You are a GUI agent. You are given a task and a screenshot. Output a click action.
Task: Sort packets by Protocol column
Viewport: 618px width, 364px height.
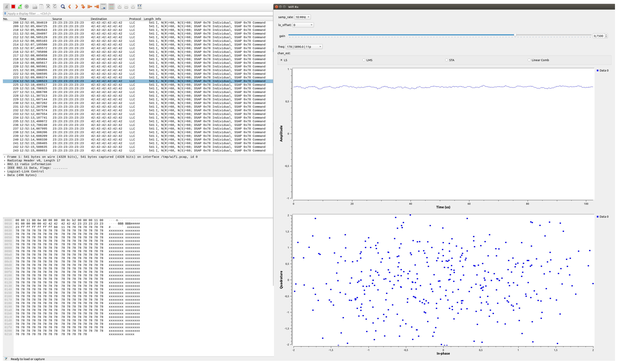pos(135,19)
